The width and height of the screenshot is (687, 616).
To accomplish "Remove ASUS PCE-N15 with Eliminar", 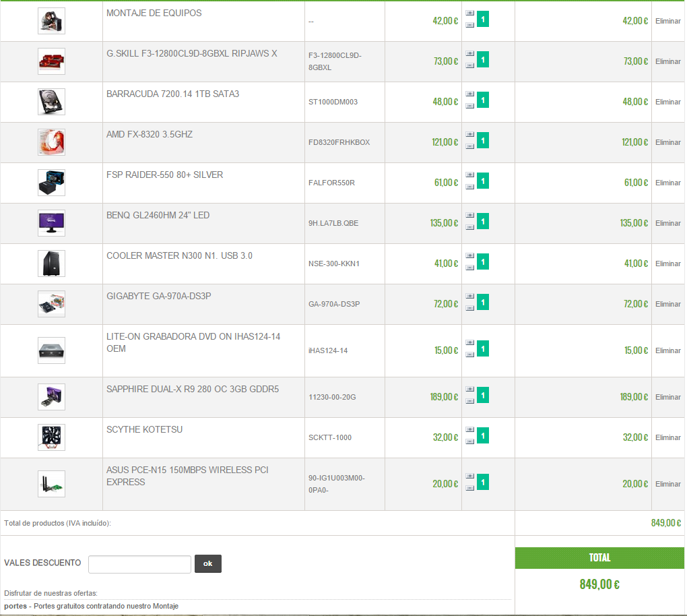I will pyautogui.click(x=667, y=484).
